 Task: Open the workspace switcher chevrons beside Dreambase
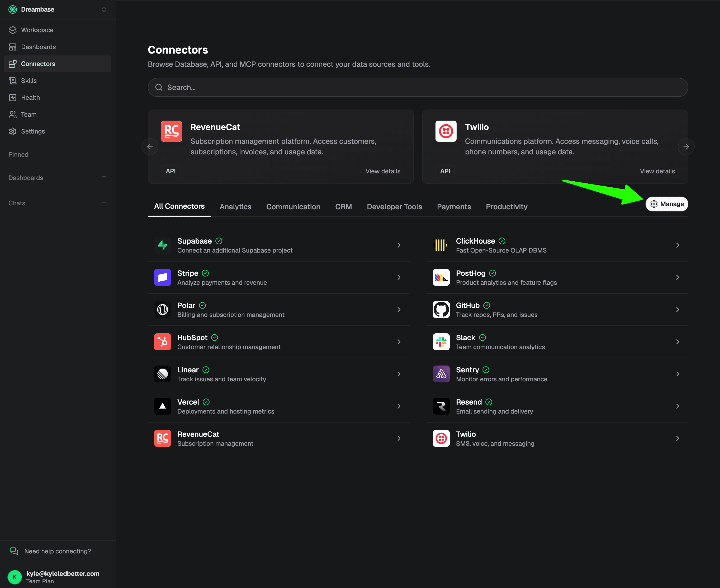tap(104, 10)
